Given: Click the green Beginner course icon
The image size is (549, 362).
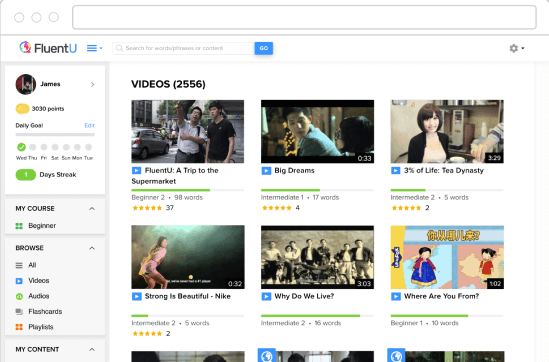Looking at the screenshot, I should click(19, 226).
